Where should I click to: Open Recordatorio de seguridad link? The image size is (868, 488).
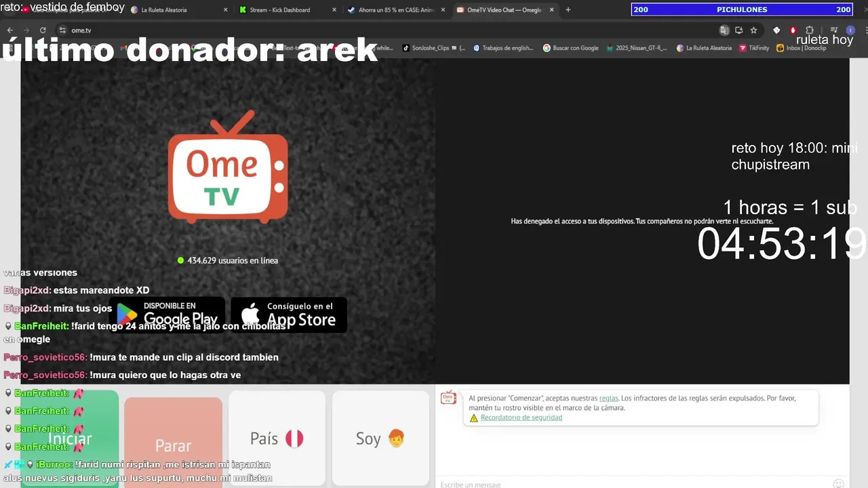pyautogui.click(x=521, y=418)
